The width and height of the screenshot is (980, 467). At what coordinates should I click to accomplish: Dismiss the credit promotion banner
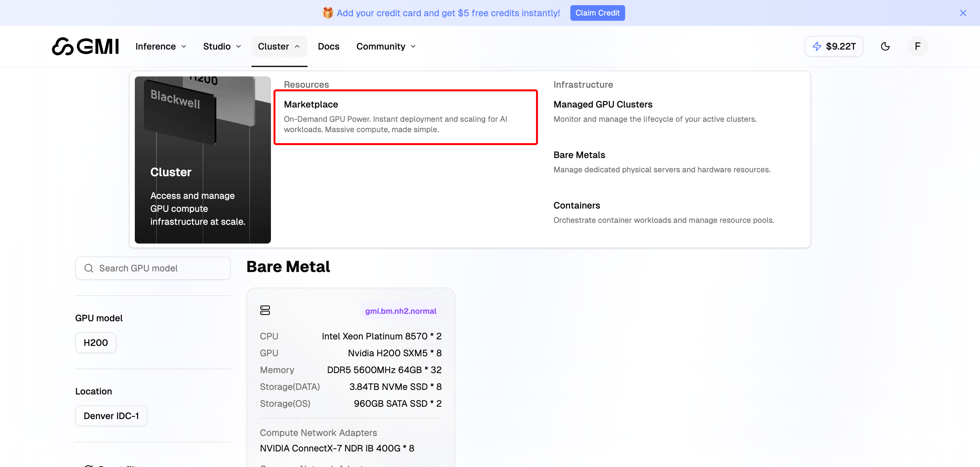pos(963,13)
